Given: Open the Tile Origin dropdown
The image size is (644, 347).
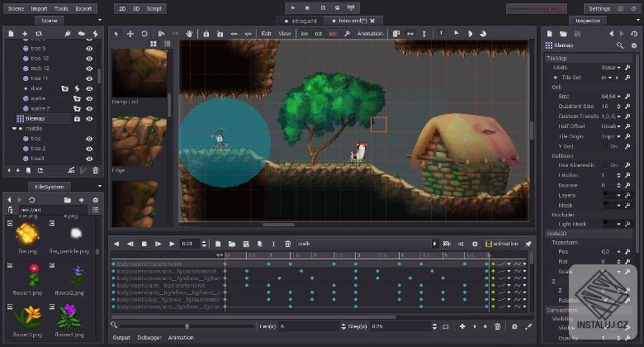Looking at the screenshot, I should tap(611, 136).
